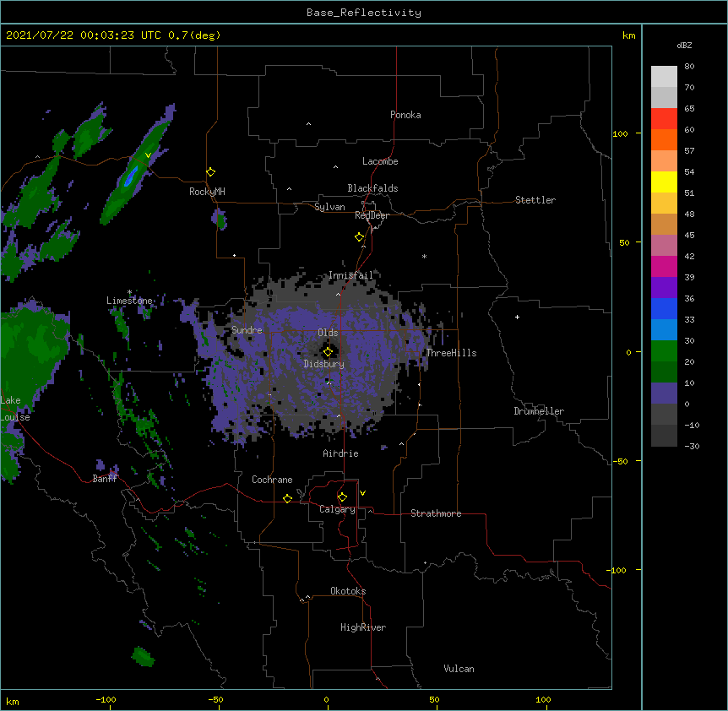Click the white plus marker north of Drumheller
This screenshot has width=728, height=711.
click(x=517, y=317)
